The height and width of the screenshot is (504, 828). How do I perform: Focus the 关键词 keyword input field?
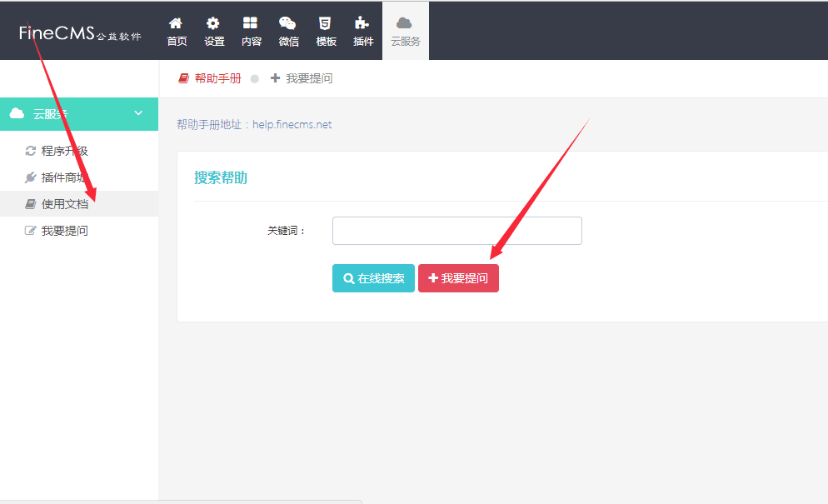coord(456,231)
